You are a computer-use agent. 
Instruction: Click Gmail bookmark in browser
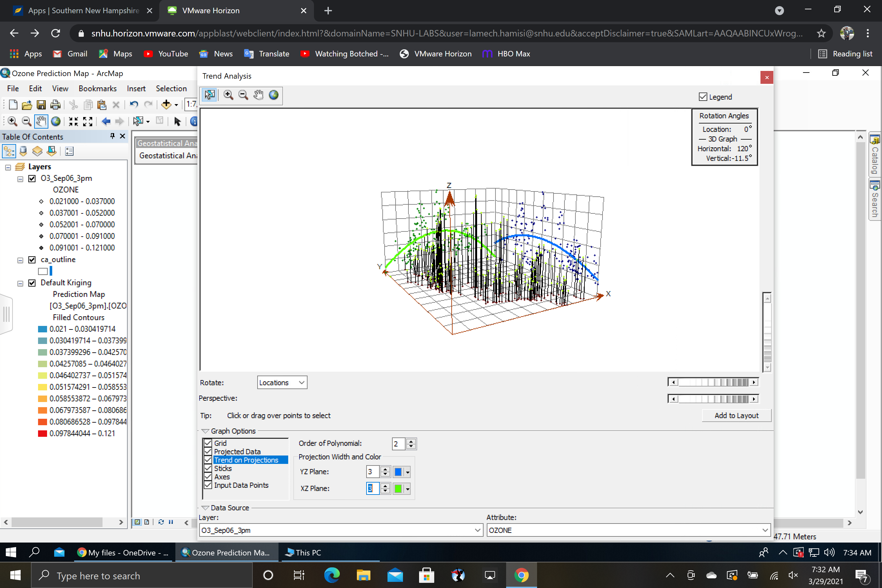pos(70,54)
